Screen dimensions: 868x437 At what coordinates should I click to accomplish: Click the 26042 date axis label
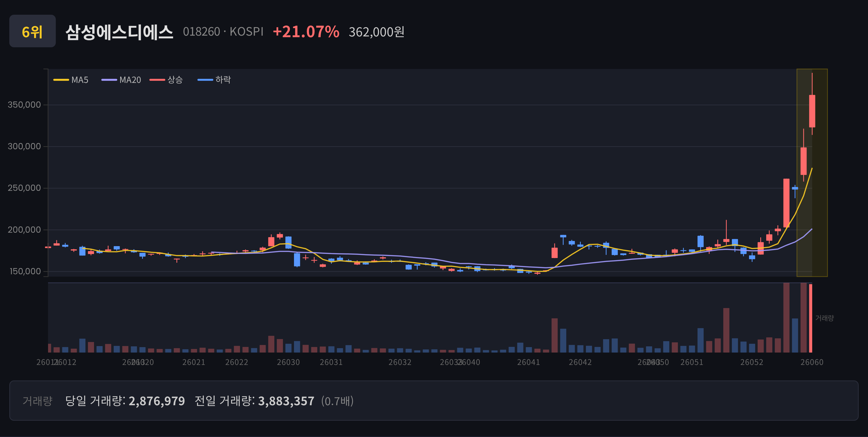click(x=580, y=362)
